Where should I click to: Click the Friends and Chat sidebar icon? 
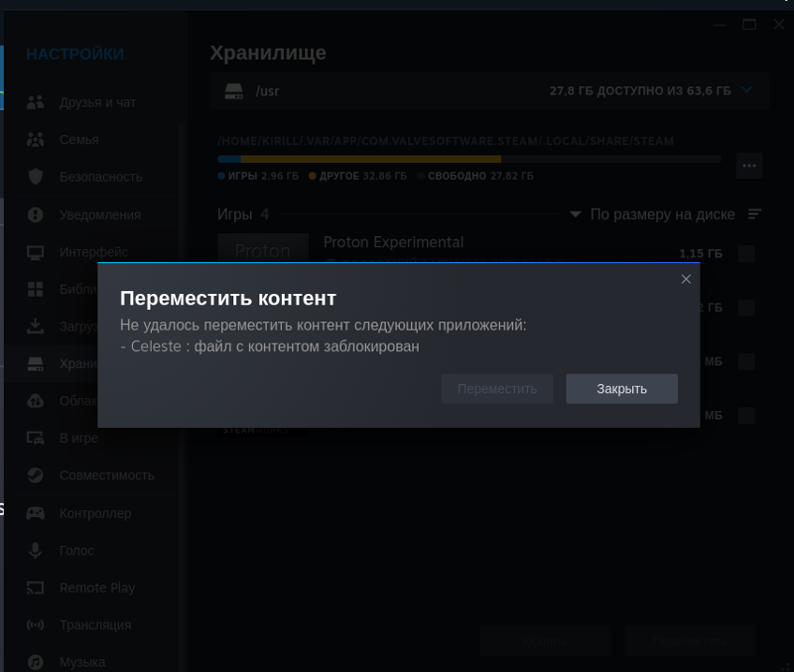(36, 102)
